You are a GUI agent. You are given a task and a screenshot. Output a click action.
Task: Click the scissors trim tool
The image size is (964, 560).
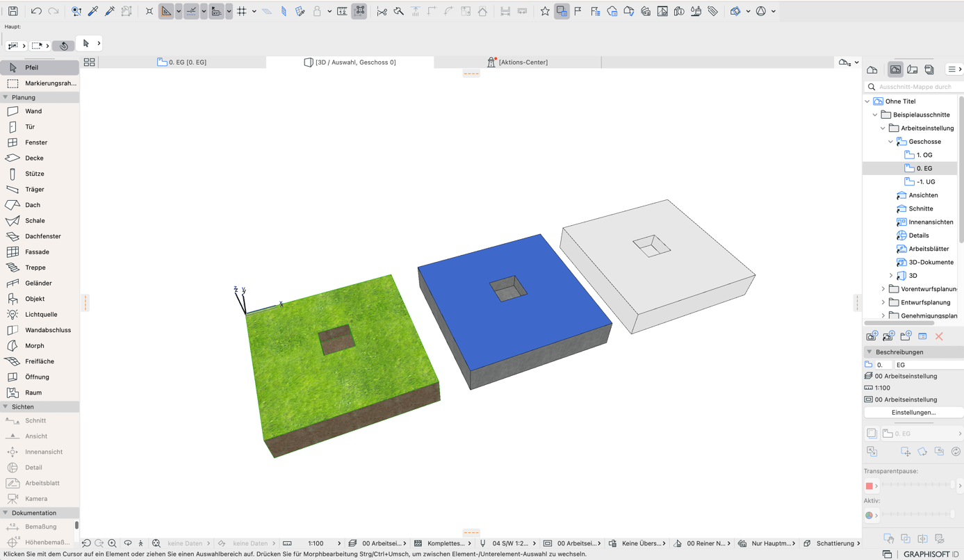(x=382, y=11)
